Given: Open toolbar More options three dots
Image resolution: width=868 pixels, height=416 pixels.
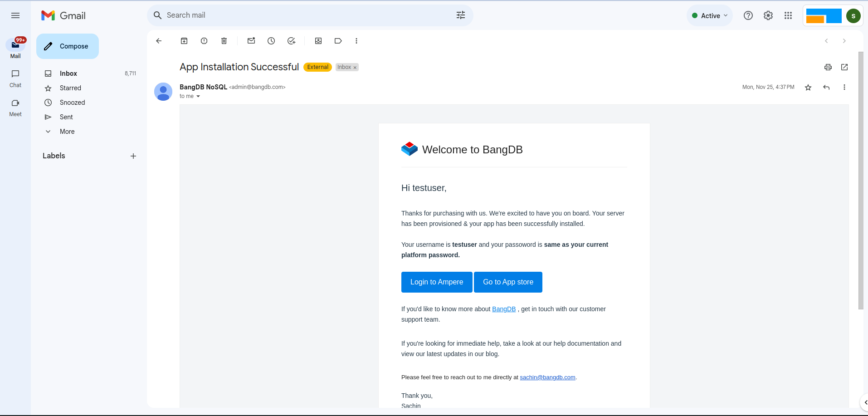Looking at the screenshot, I should point(356,41).
